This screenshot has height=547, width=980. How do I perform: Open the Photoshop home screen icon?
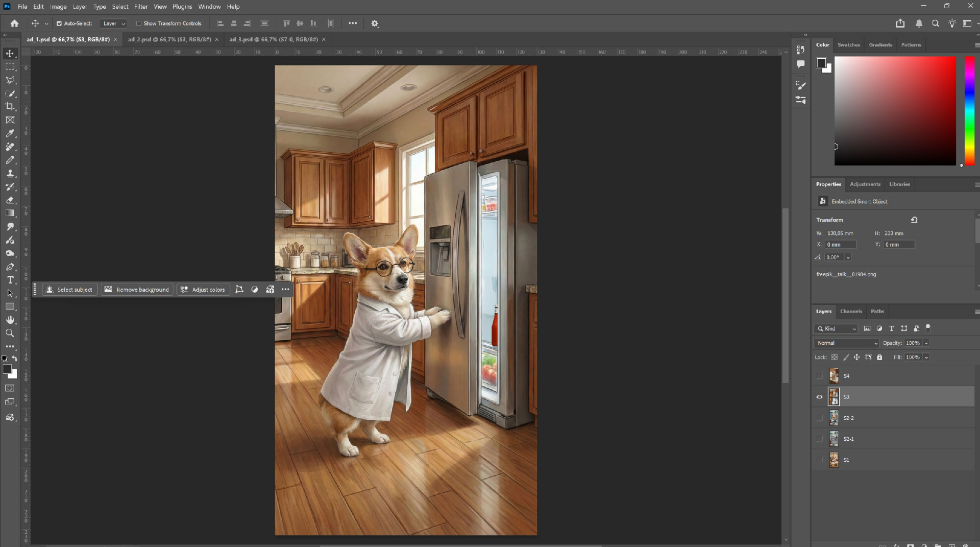coord(14,23)
